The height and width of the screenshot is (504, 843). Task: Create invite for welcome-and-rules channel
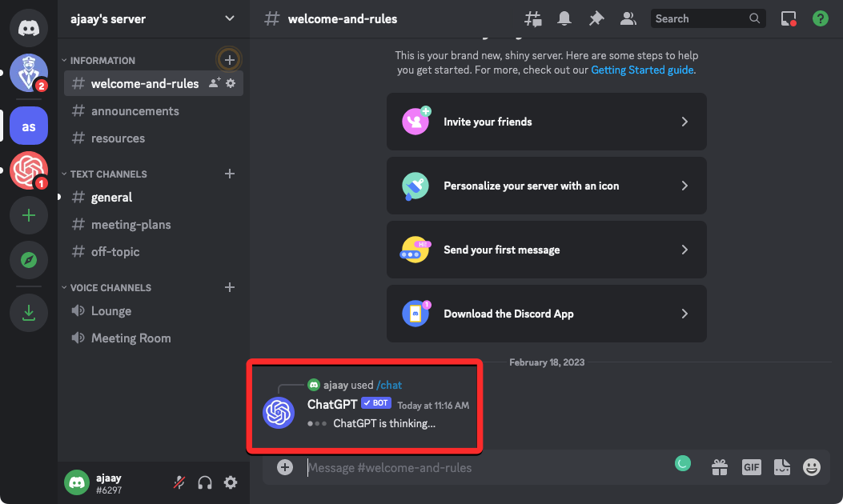(x=215, y=82)
